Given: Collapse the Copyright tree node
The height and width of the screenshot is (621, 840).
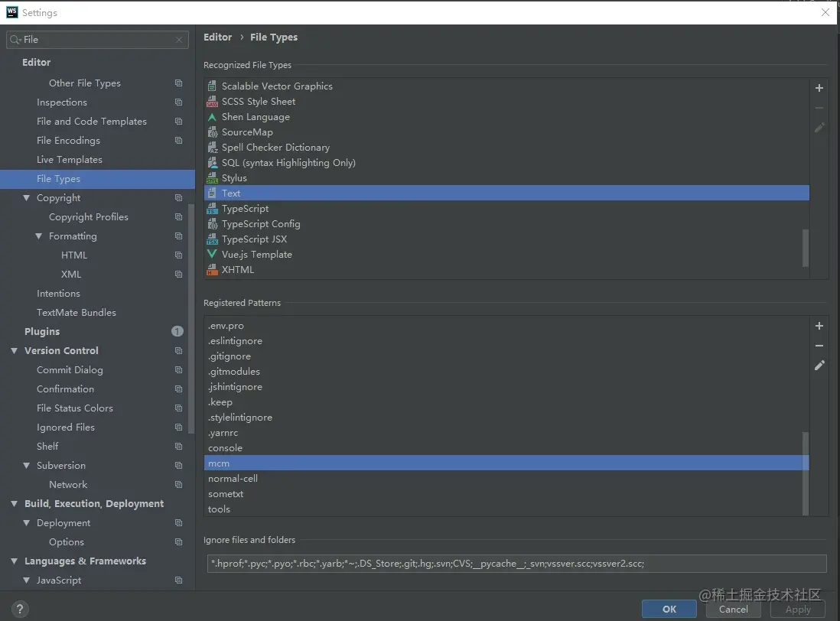Looking at the screenshot, I should (x=26, y=197).
